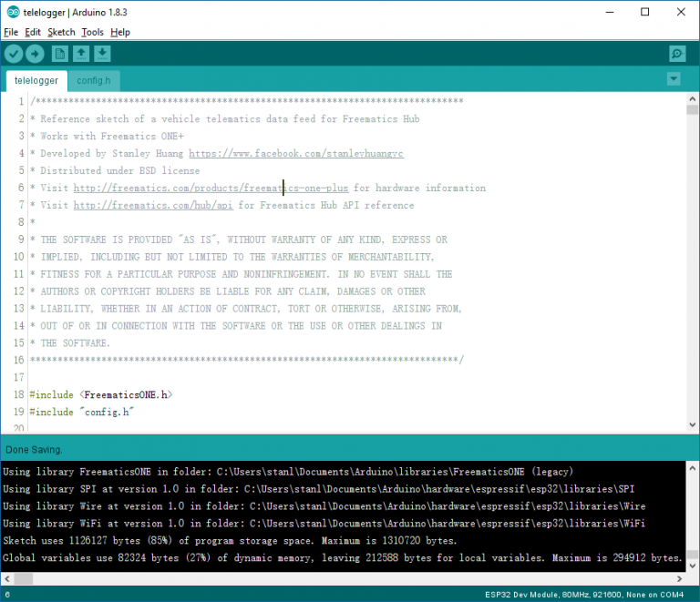Click the editor vertical scrollbar
Screen dimensions: 700x602
pos(692,264)
